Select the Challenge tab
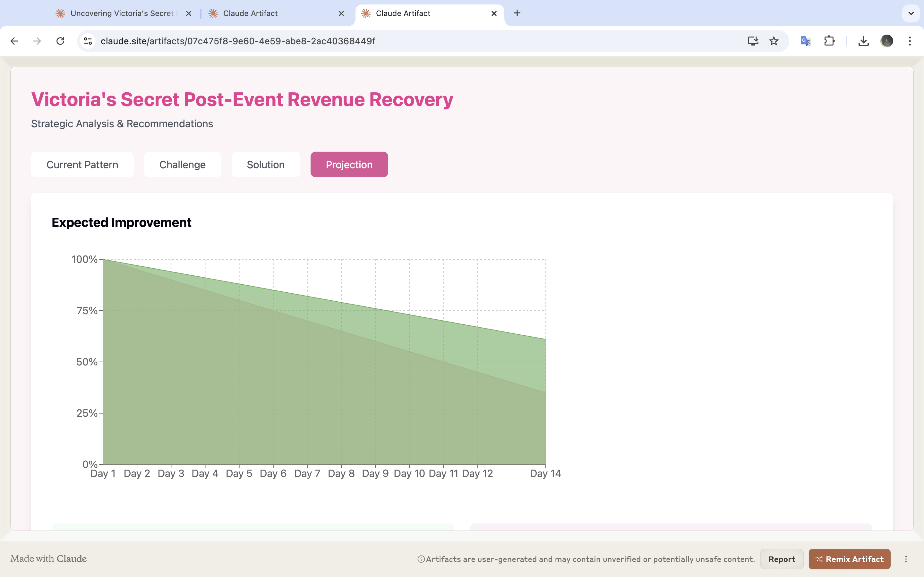The image size is (924, 577). (182, 164)
